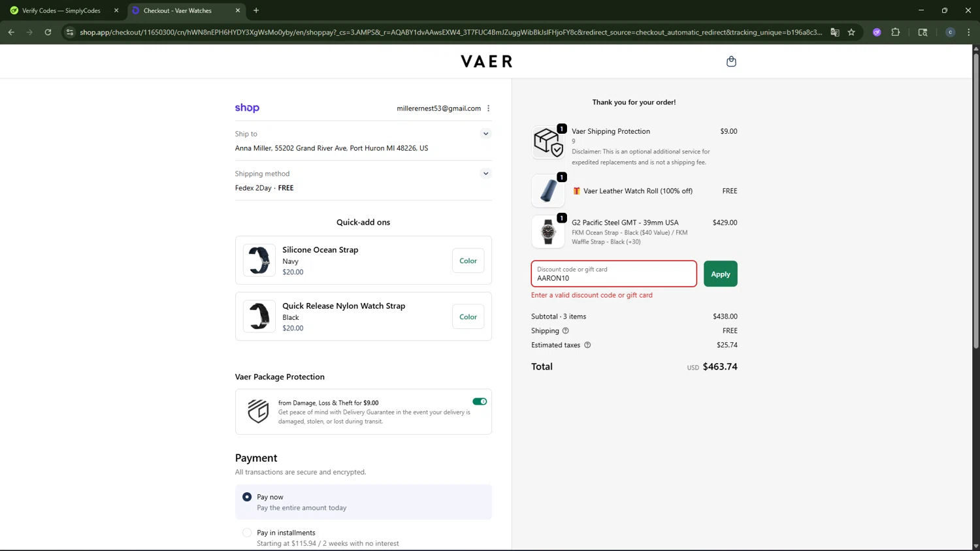Open the account options three-dot menu
Image resolution: width=980 pixels, height=551 pixels.
(488, 108)
